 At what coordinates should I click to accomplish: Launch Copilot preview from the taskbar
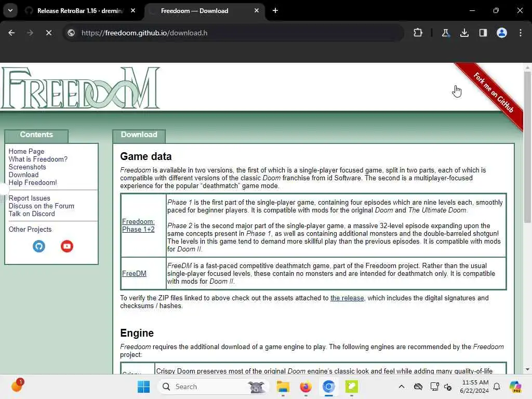pos(515,387)
